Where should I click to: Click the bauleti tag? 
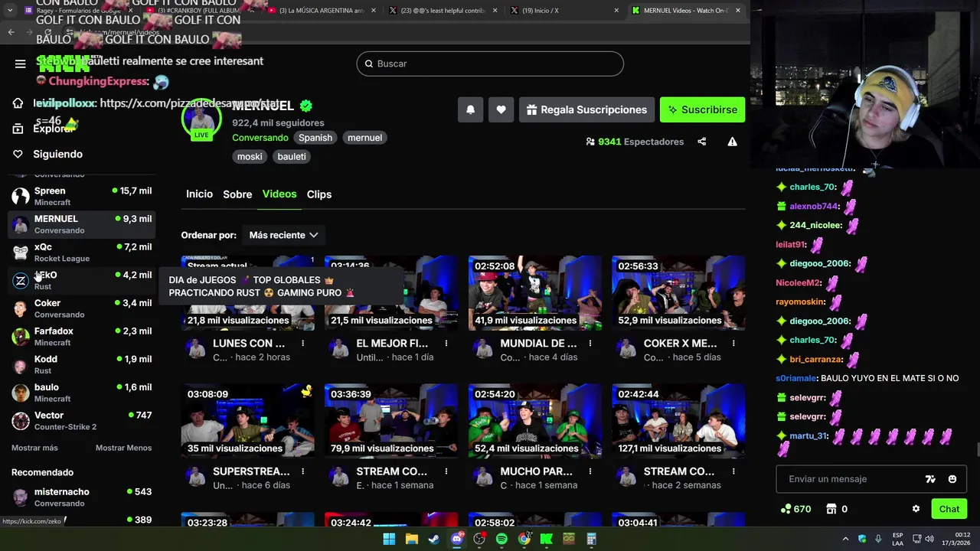tap(292, 156)
